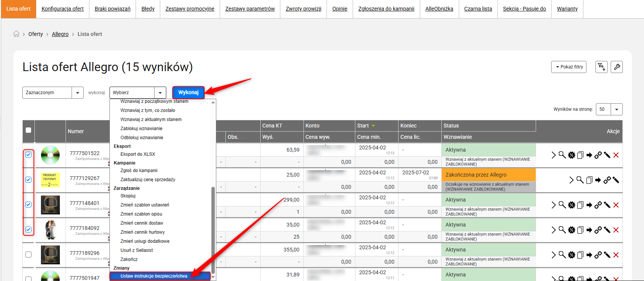Open the wrench table configuration icon

point(617,67)
